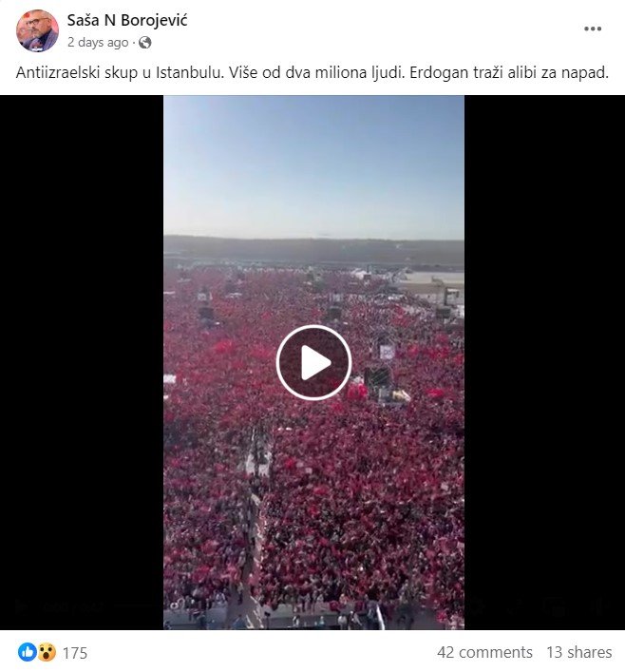Show who reacted via the 175 count

[74, 653]
